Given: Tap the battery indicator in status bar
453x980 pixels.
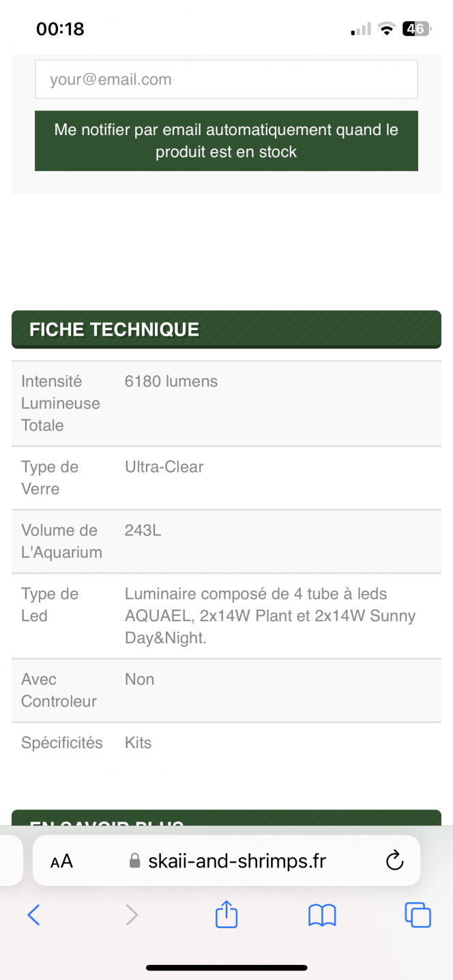Looking at the screenshot, I should [415, 29].
